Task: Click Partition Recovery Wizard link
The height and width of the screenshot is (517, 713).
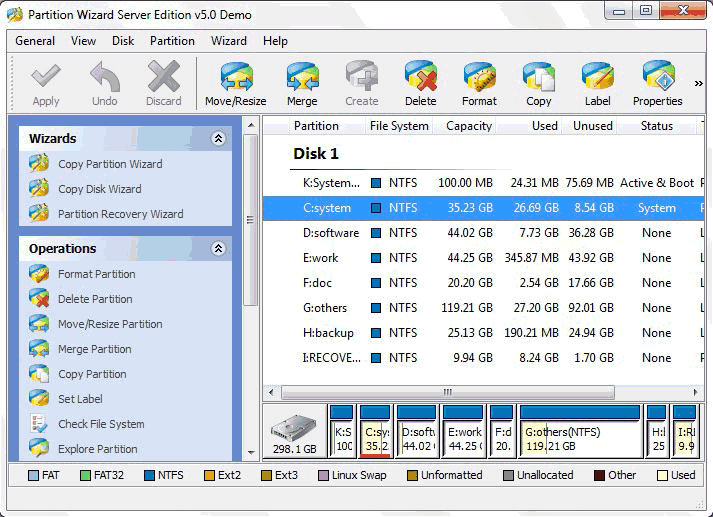Action: click(120, 214)
